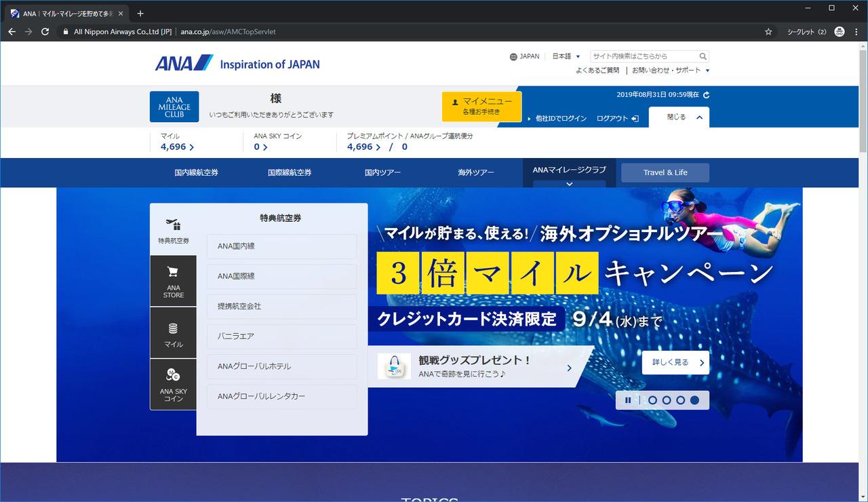Pause the banner carousel slideshow
The width and height of the screenshot is (868, 502).
628,400
